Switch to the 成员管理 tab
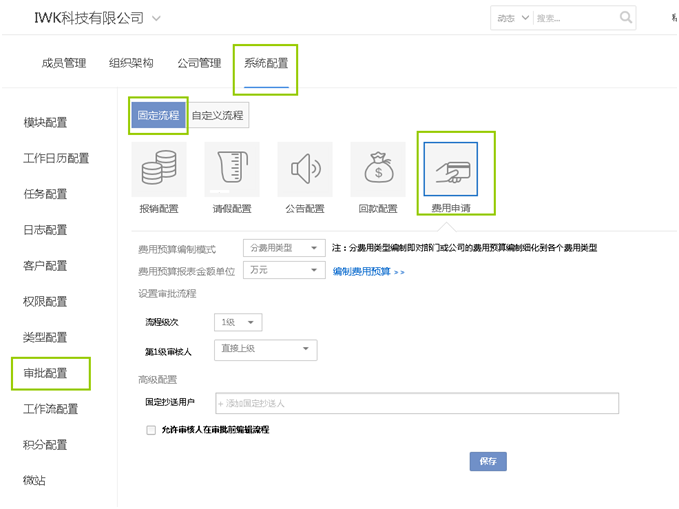The width and height of the screenshot is (679, 509). 64,63
